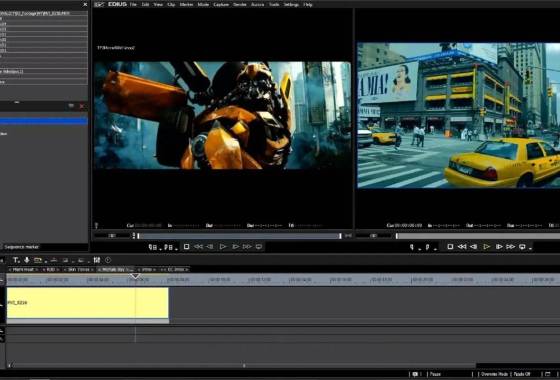Click the Recorder monitor position slider bar

478,236
